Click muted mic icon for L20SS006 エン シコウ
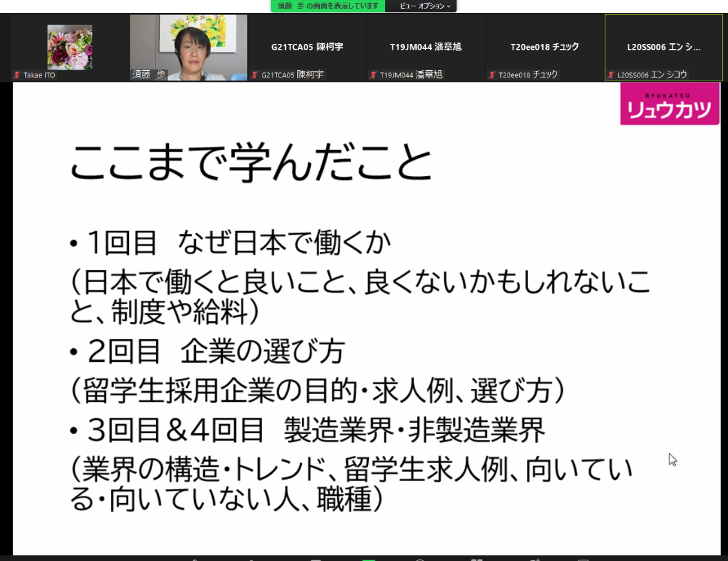The width and height of the screenshot is (728, 561). [611, 75]
